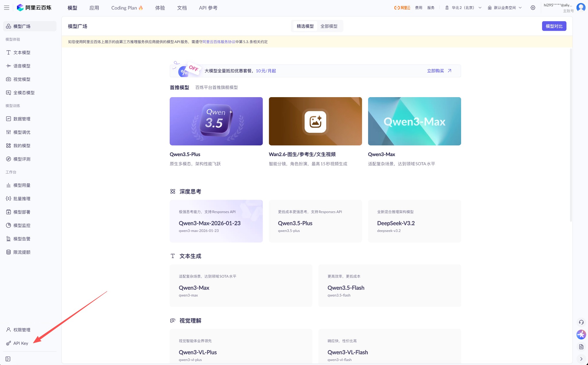Collapse sidebar using bottom panel icon

pyautogui.click(x=8, y=359)
